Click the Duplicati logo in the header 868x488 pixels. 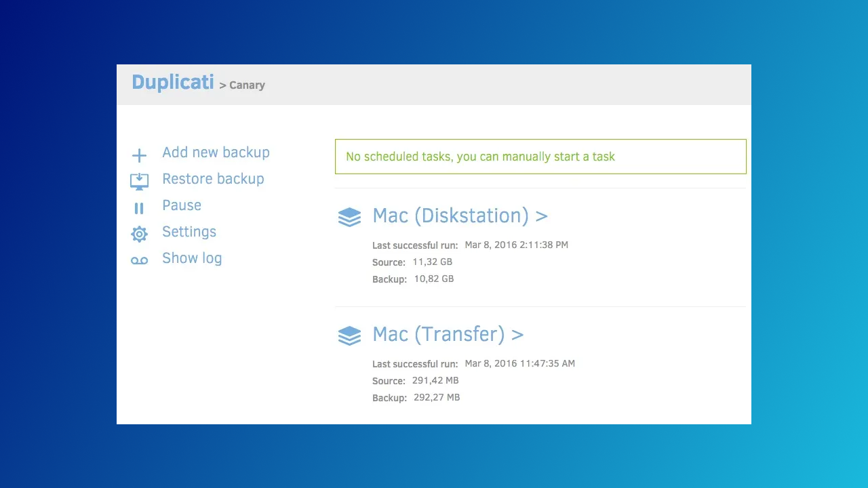173,83
